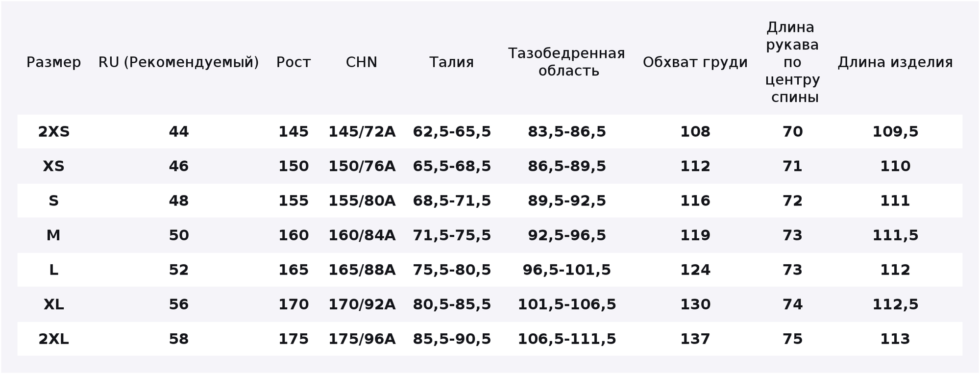Click chest girth value 137

pyautogui.click(x=695, y=339)
